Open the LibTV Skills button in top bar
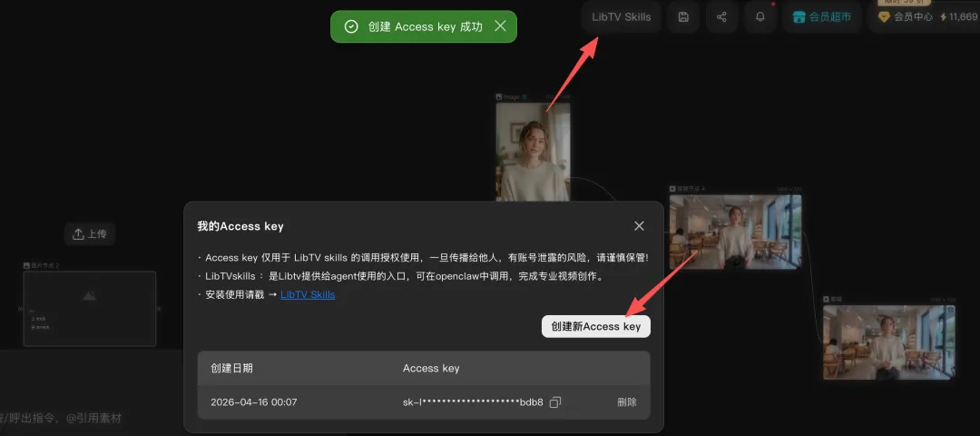Viewport: 980px width, 436px height. [x=622, y=17]
